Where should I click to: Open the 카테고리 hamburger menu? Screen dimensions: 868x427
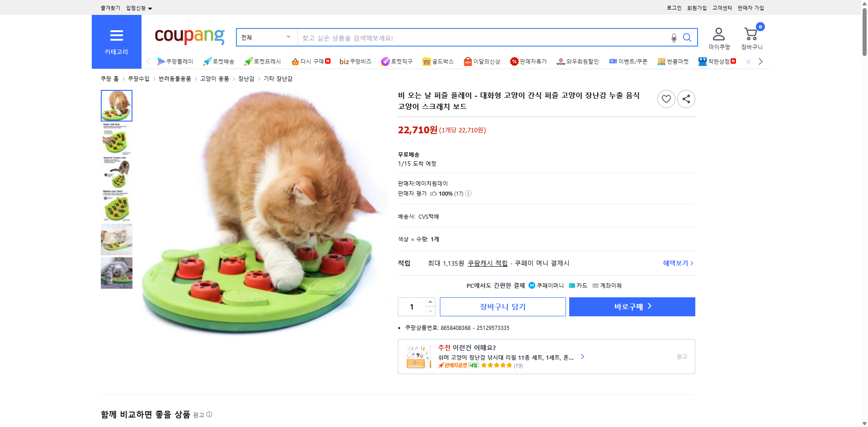click(x=116, y=36)
